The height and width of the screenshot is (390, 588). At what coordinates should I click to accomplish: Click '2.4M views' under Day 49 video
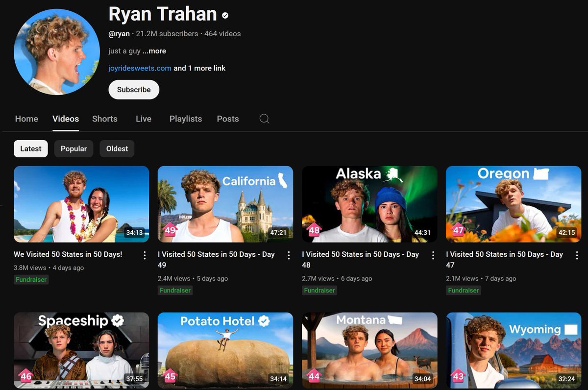[x=174, y=279]
